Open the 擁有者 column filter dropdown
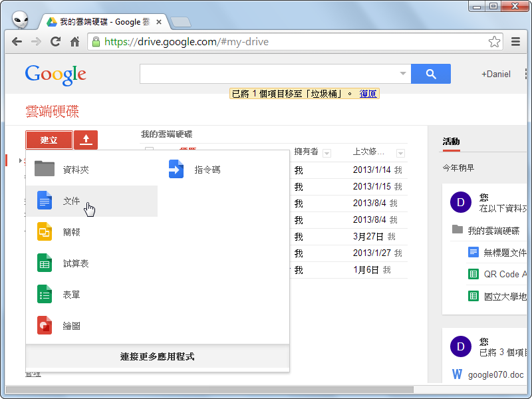This screenshot has height=399, width=532. point(327,154)
